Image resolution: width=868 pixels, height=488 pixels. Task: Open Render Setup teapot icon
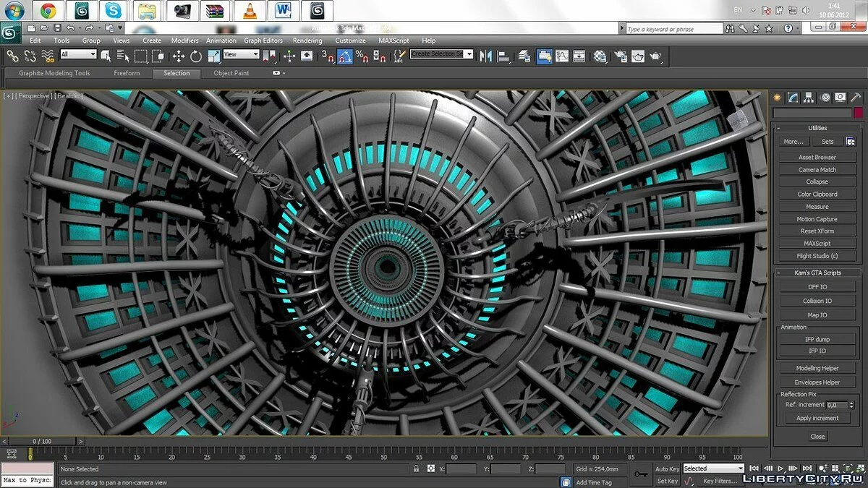[x=620, y=56]
